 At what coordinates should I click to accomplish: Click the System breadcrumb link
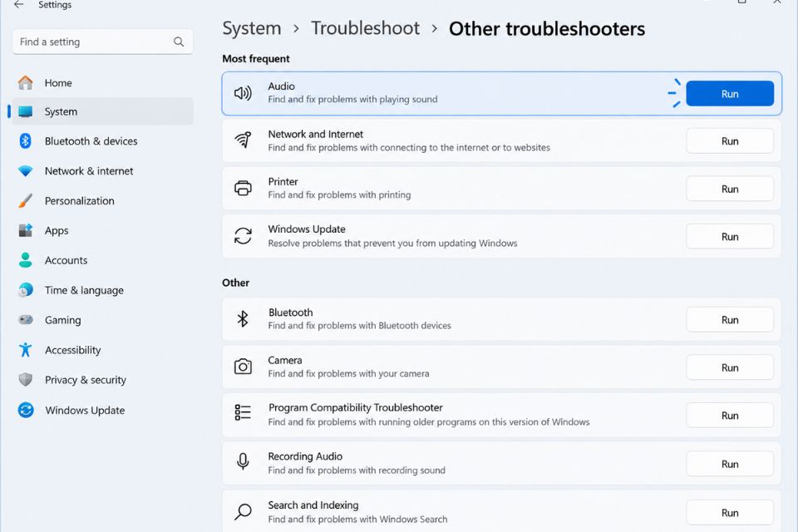coord(251,28)
